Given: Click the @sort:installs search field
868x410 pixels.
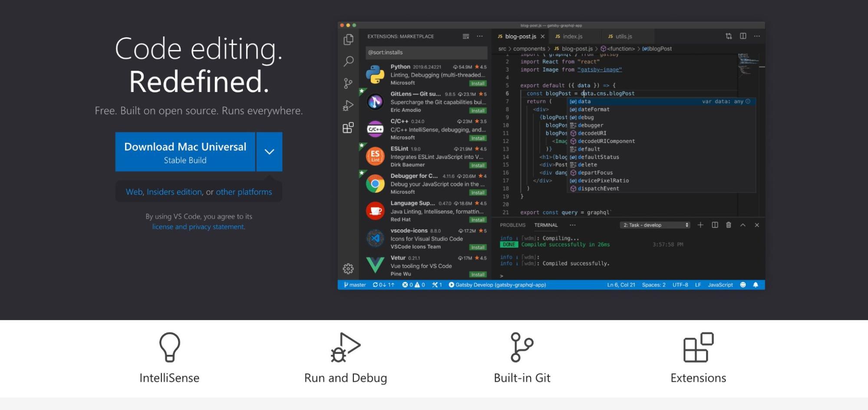Looking at the screenshot, I should (426, 53).
